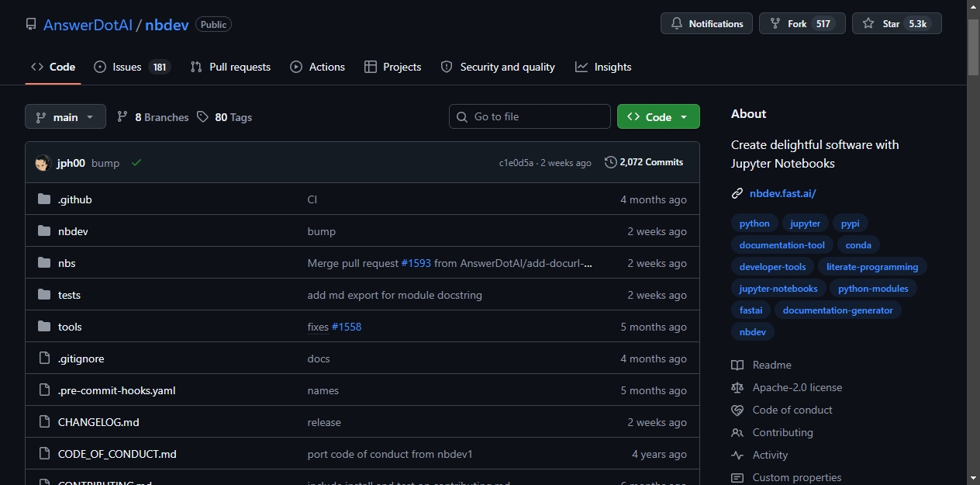The height and width of the screenshot is (485, 980).
Task: Click the scrollbar down arrow
Action: pyautogui.click(x=973, y=477)
